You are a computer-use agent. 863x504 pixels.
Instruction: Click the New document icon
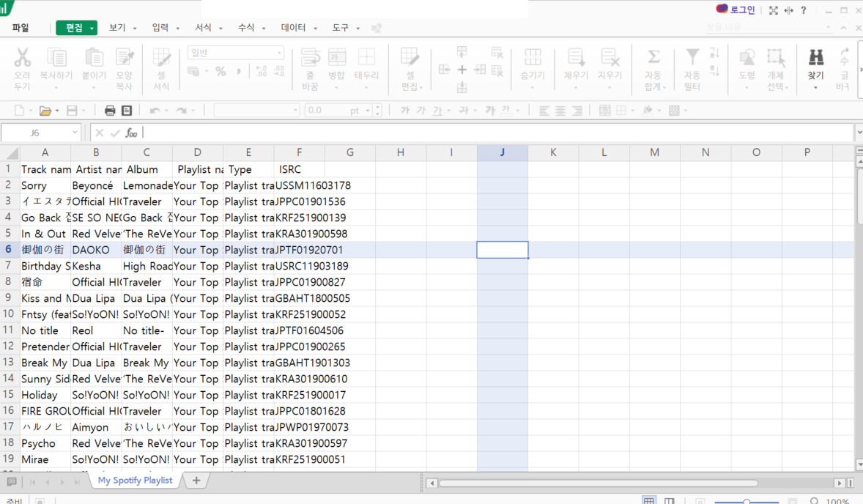click(x=19, y=111)
